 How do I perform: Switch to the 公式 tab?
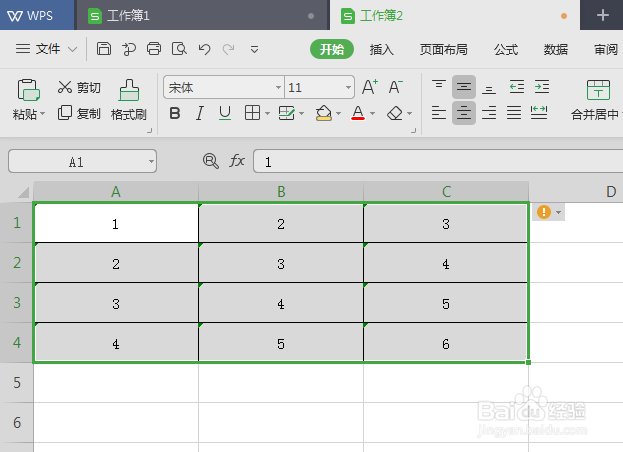(x=506, y=50)
